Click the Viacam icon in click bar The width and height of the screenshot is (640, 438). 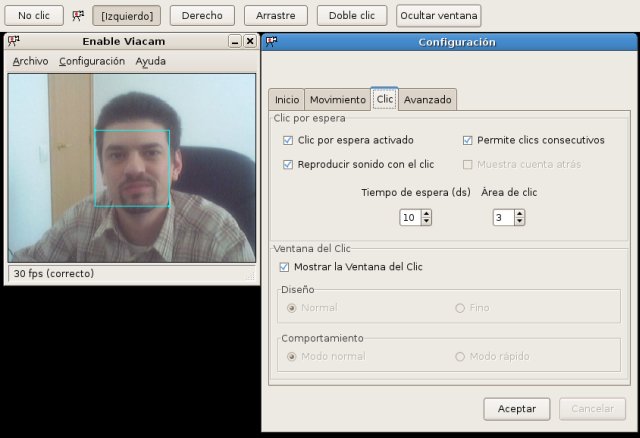[78, 16]
